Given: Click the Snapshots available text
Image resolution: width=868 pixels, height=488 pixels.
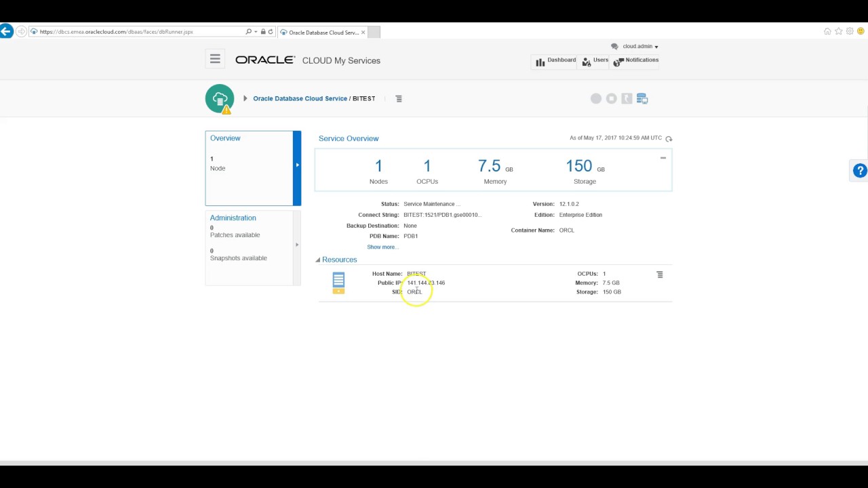Looking at the screenshot, I should (239, 258).
